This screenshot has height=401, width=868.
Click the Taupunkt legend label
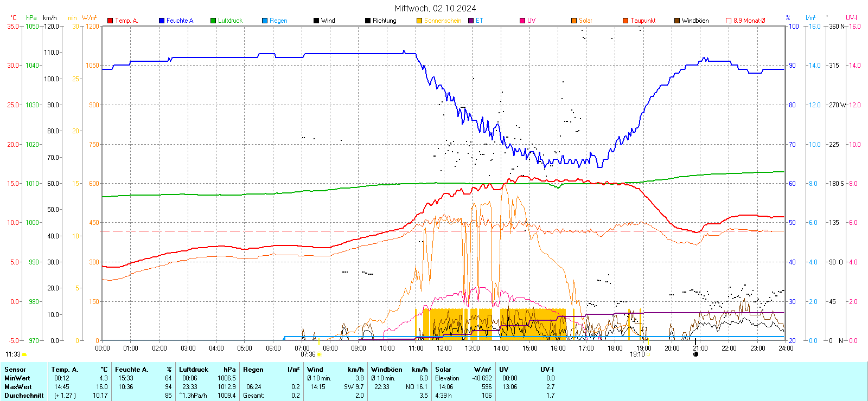coord(643,21)
